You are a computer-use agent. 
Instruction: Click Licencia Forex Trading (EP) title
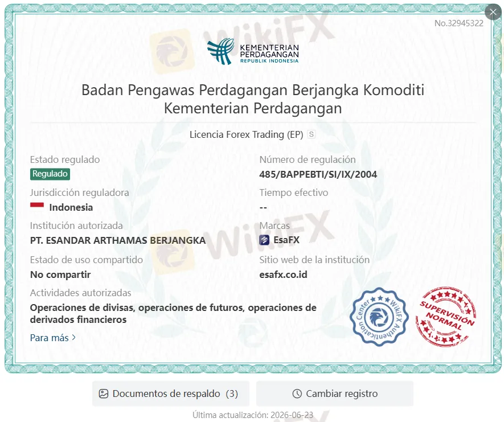pos(246,134)
